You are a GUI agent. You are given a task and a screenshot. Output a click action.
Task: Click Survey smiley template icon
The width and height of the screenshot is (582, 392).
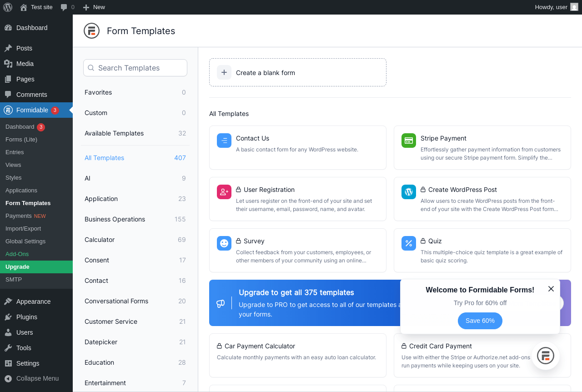click(x=224, y=243)
